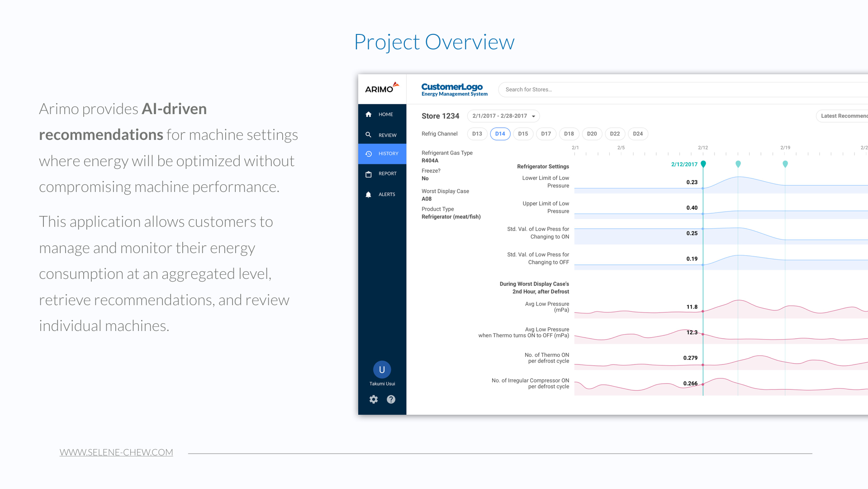The width and height of the screenshot is (868, 489).
Task: Click the Latest Recommendation button
Action: (x=842, y=116)
